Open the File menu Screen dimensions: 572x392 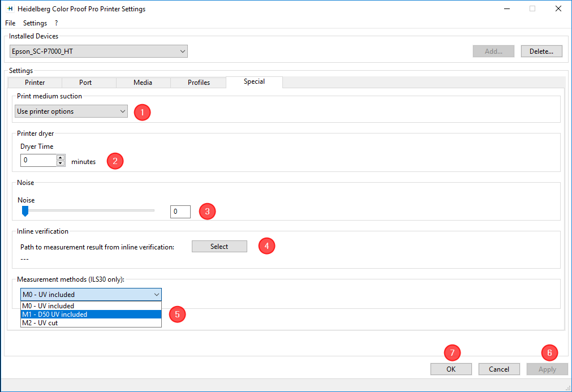pyautogui.click(x=10, y=23)
